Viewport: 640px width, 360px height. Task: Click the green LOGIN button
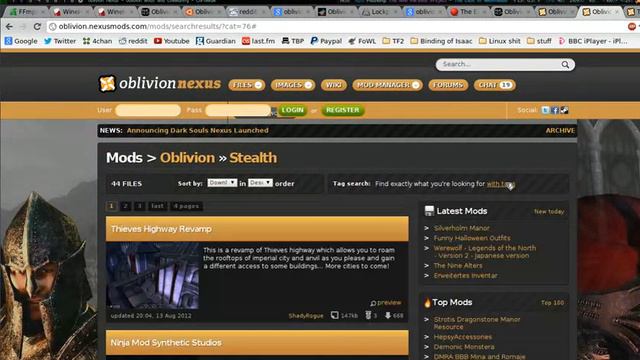click(x=292, y=110)
